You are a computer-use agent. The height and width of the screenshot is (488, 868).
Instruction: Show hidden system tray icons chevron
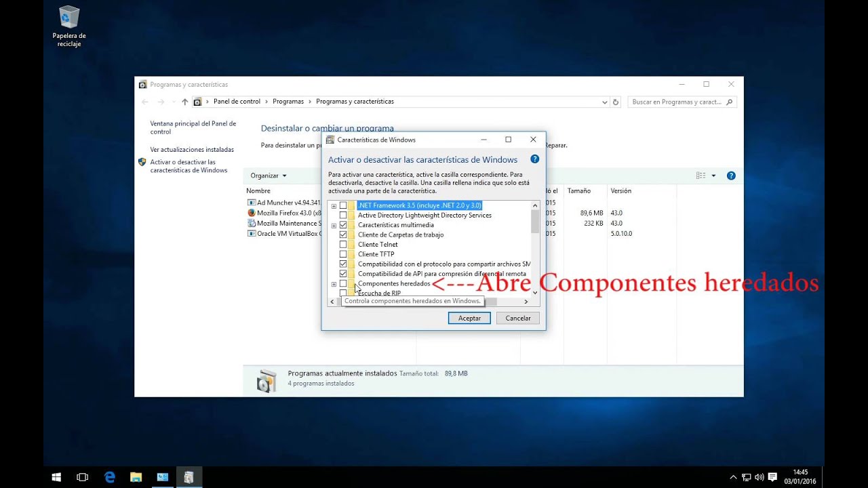pos(733,477)
